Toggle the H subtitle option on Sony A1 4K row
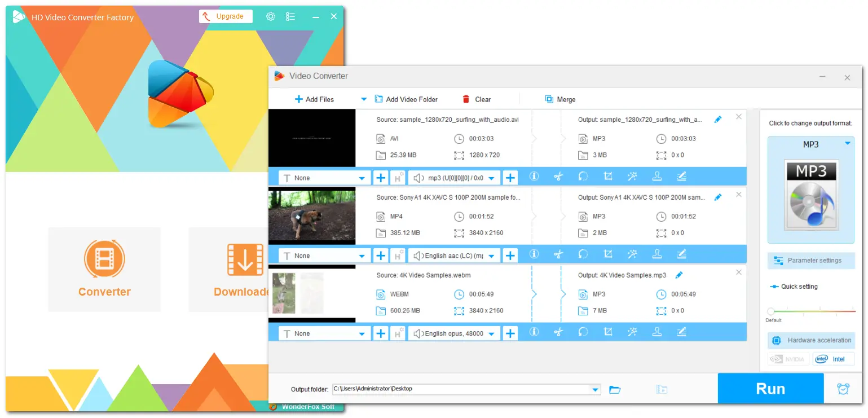The width and height of the screenshot is (868, 418). point(398,256)
